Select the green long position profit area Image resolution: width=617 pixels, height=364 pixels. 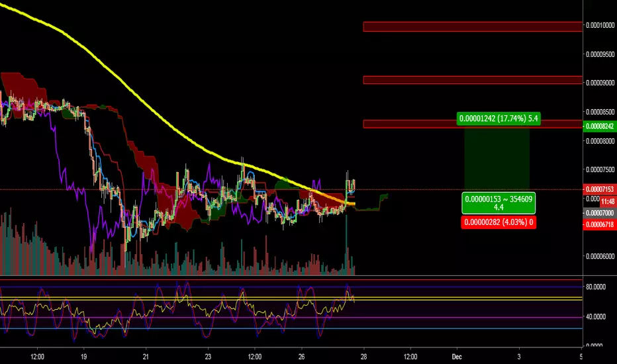click(497, 159)
